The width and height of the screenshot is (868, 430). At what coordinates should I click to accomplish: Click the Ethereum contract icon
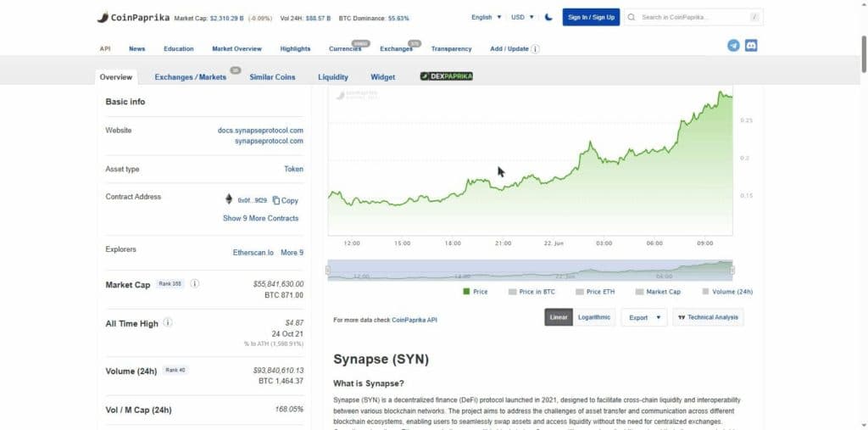[x=229, y=199]
